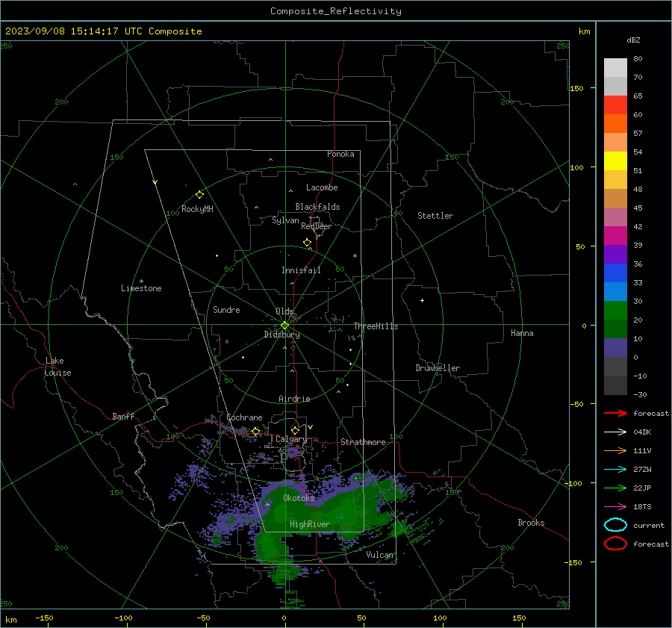Viewport: 672px width, 628px height.
Task: Click the Vulcan town label
Action: click(379, 555)
